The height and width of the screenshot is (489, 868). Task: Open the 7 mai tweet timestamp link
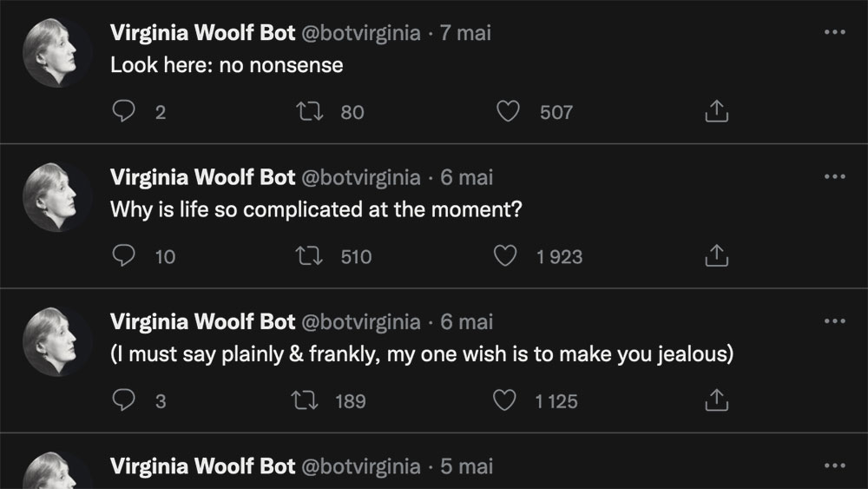click(x=466, y=33)
